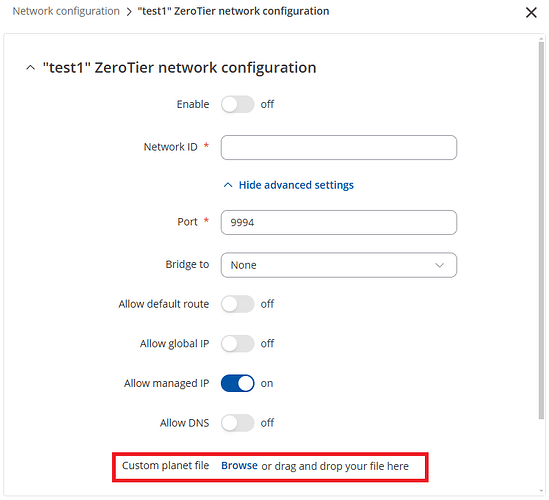Collapse the "test1" ZeroTier section chevron
549x500 pixels.
tap(30, 68)
